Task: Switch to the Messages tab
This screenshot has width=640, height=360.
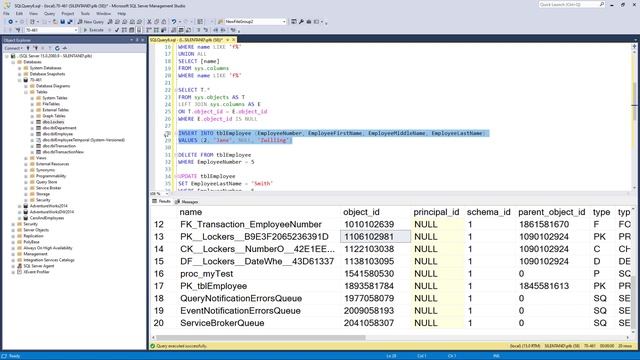Action: click(187, 202)
